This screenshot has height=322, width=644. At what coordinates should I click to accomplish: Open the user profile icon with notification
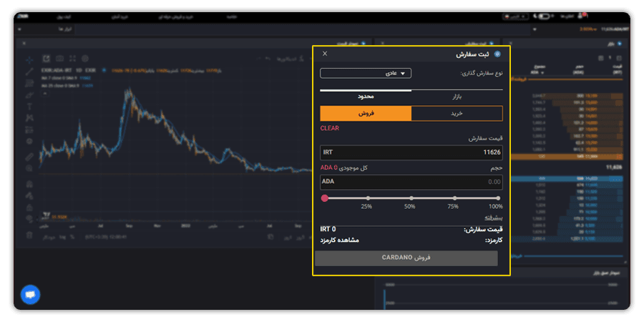point(581,16)
